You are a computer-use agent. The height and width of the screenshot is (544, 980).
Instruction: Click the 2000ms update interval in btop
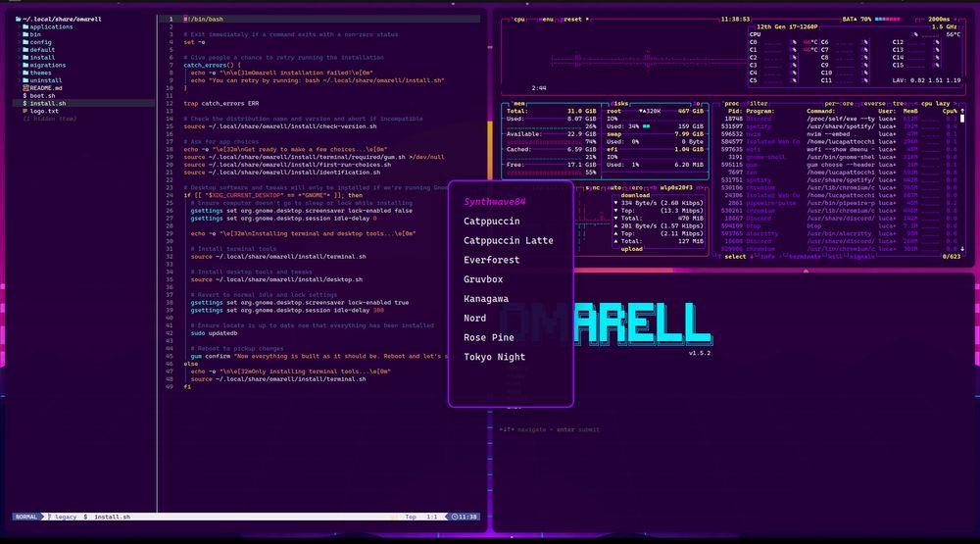(x=939, y=20)
